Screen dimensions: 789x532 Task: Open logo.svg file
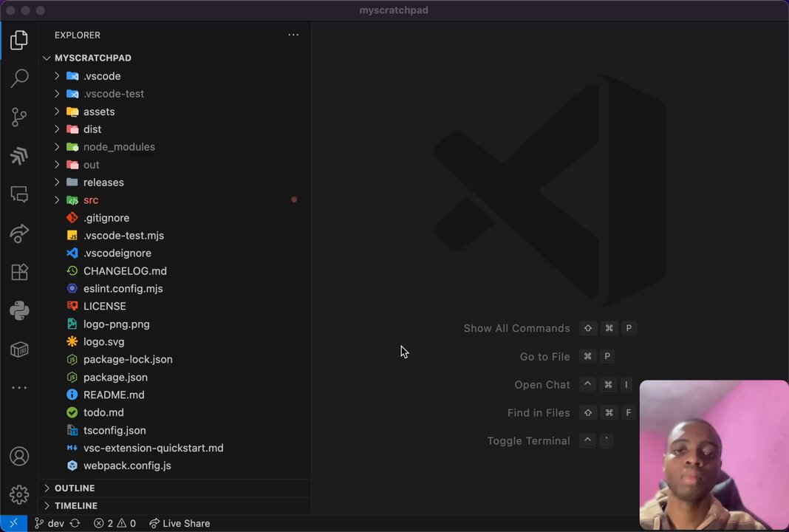tap(174, 342)
